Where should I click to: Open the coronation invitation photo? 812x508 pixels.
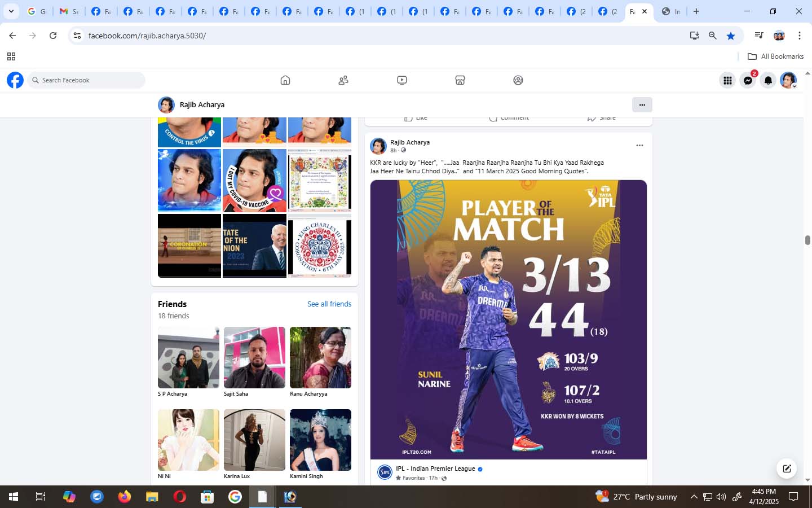[x=320, y=181]
